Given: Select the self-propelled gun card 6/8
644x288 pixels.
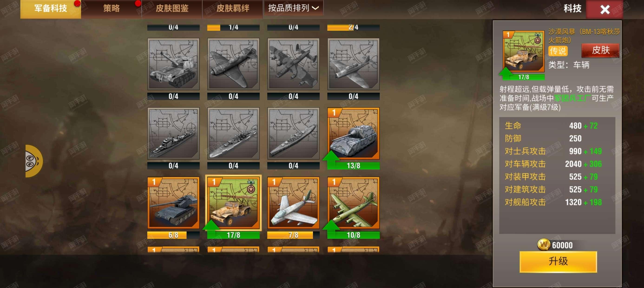Looking at the screenshot, I should (173, 203).
